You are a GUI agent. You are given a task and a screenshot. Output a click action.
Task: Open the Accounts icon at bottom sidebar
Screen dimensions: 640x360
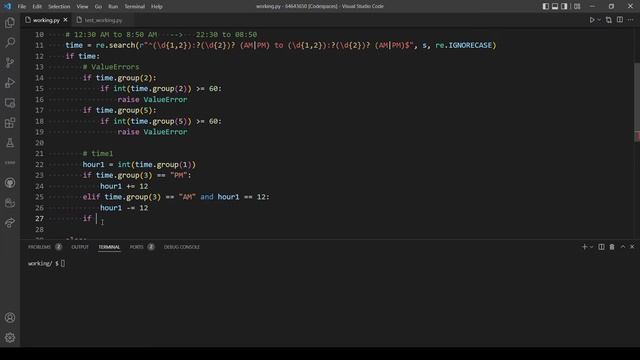10,318
